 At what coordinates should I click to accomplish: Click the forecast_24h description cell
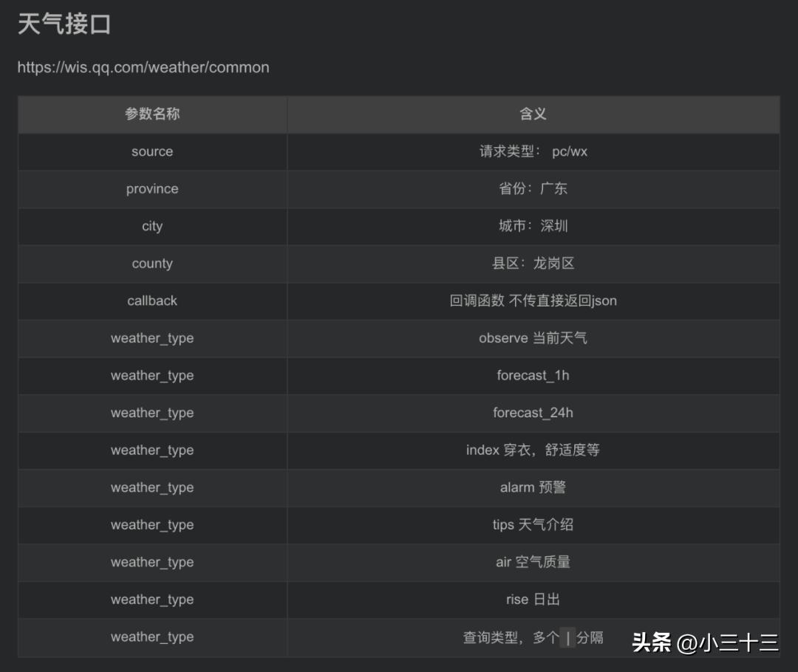click(x=532, y=413)
